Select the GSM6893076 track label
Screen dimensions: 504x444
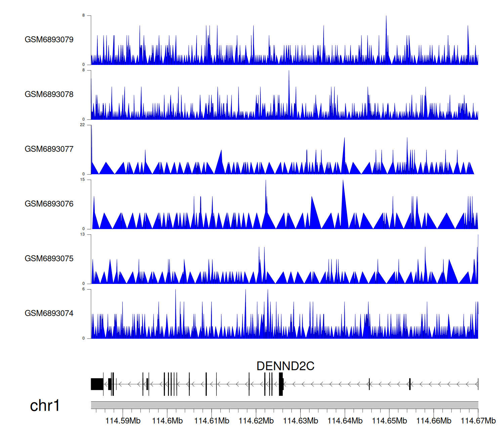(x=49, y=204)
